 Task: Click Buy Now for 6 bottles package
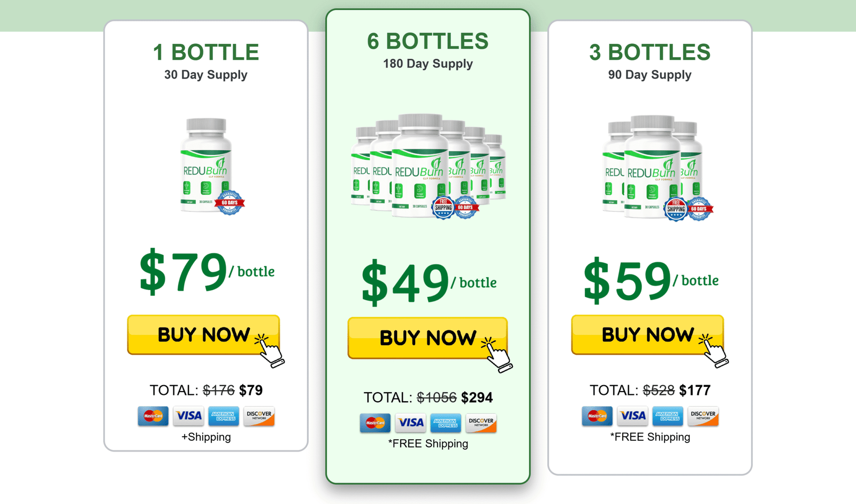pyautogui.click(x=427, y=338)
